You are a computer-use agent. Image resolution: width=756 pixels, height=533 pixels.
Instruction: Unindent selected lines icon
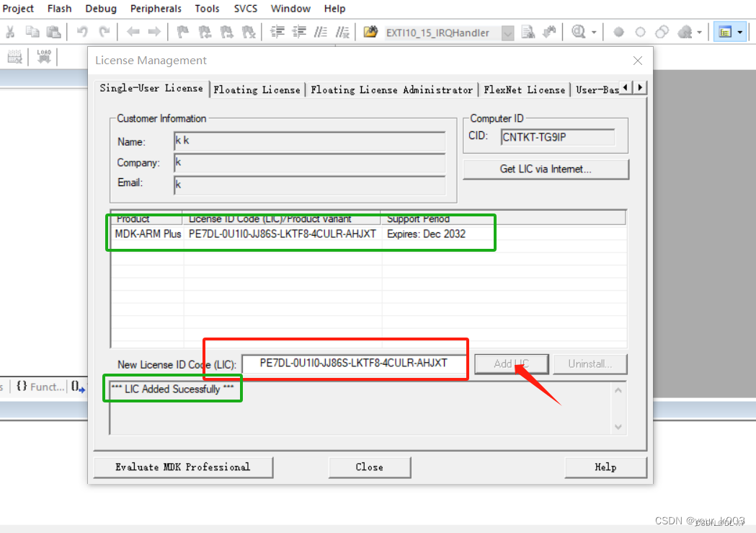point(299,32)
